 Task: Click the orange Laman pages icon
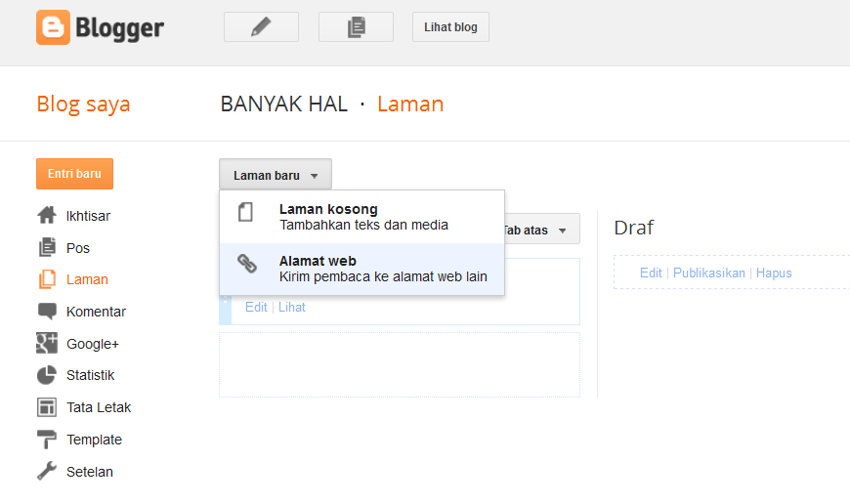pyautogui.click(x=47, y=279)
